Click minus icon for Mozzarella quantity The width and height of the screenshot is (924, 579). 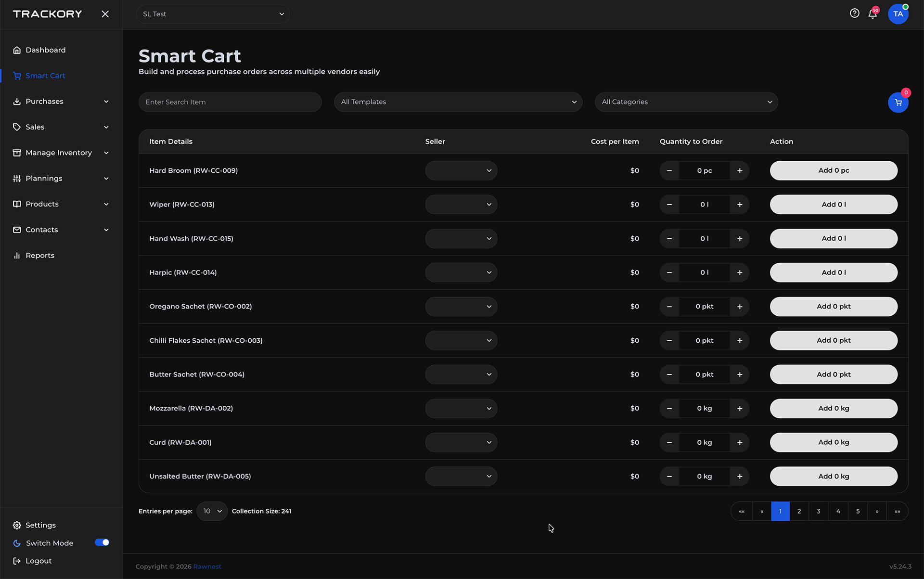[x=669, y=408]
